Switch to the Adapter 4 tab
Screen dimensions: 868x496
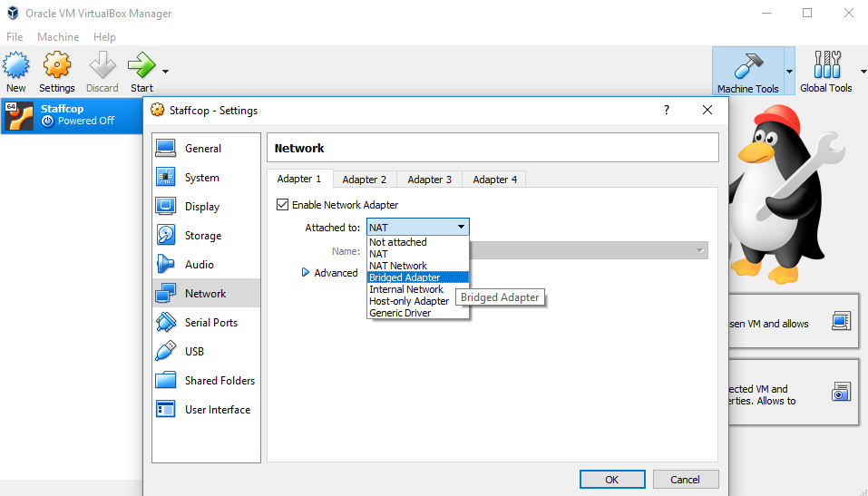(x=495, y=180)
